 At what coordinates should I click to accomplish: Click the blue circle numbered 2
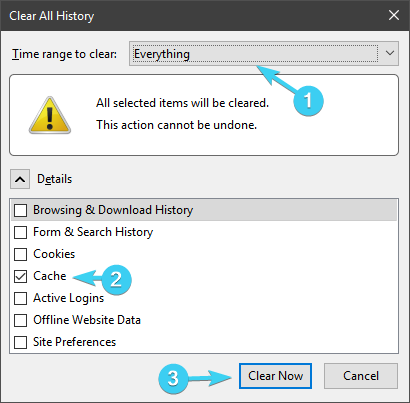pyautogui.click(x=116, y=279)
